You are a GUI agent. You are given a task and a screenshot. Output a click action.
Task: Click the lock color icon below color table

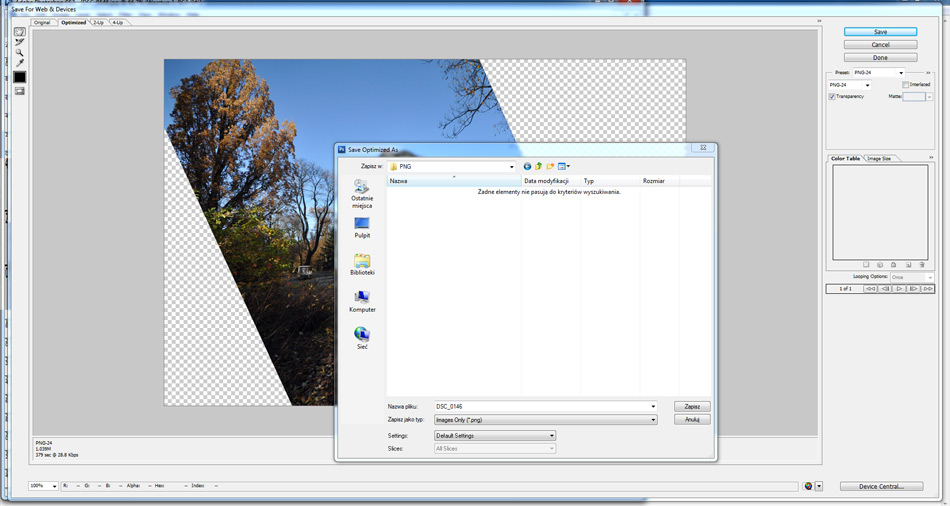coord(894,265)
